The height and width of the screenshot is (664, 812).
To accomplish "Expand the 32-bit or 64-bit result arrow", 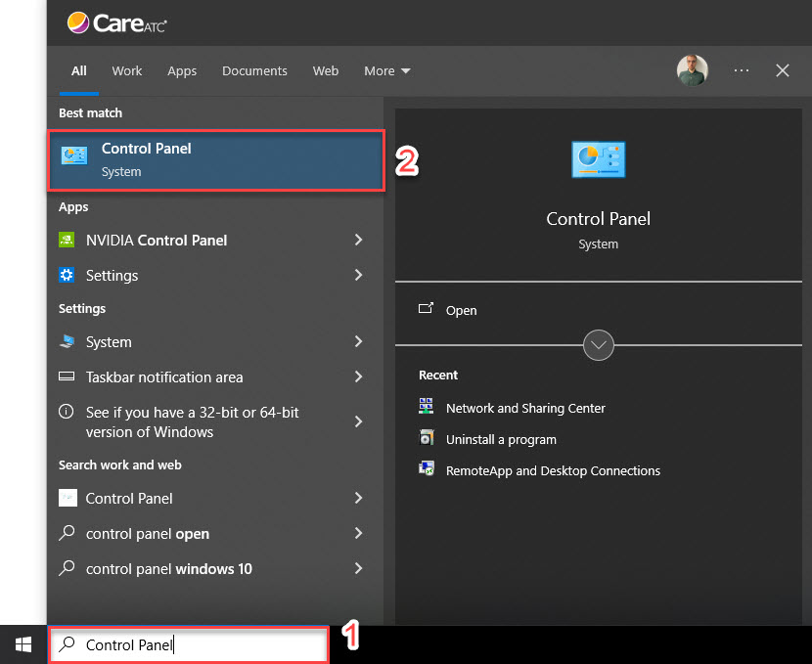I will click(x=358, y=421).
